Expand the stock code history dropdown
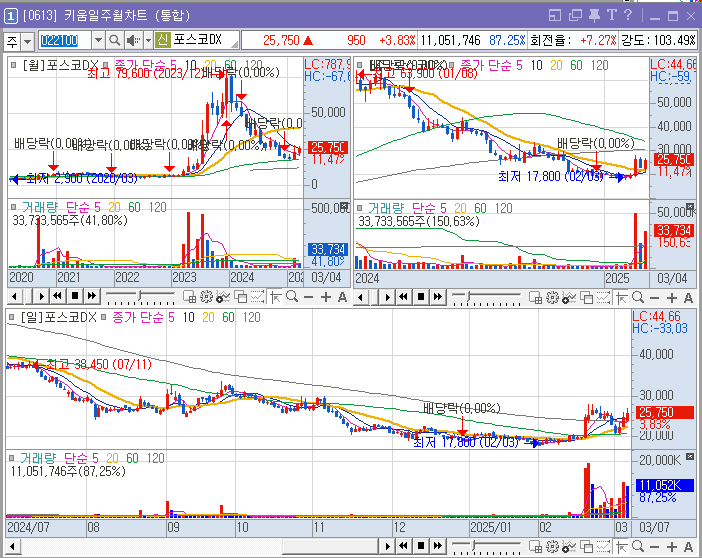Image resolution: width=702 pixels, height=558 pixels. (x=98, y=40)
